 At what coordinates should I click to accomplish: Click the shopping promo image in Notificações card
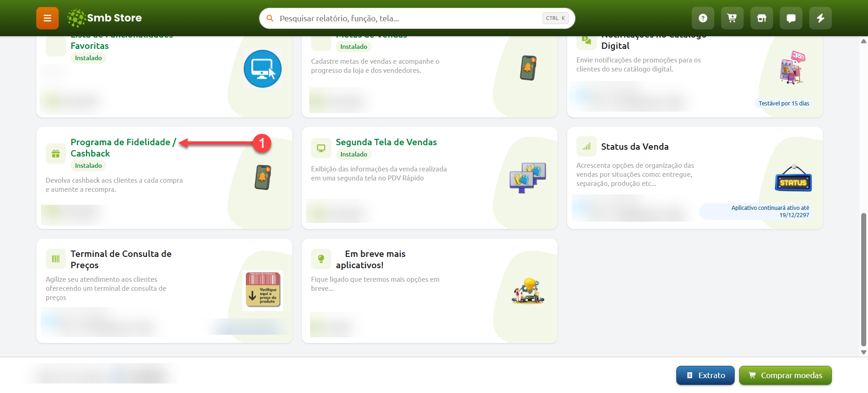tap(793, 68)
